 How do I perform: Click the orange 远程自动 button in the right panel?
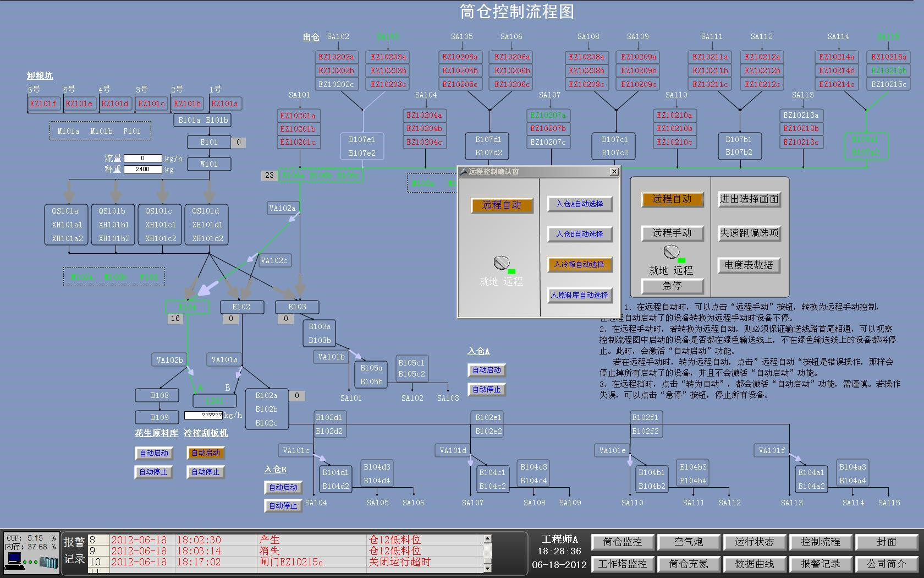pos(672,199)
